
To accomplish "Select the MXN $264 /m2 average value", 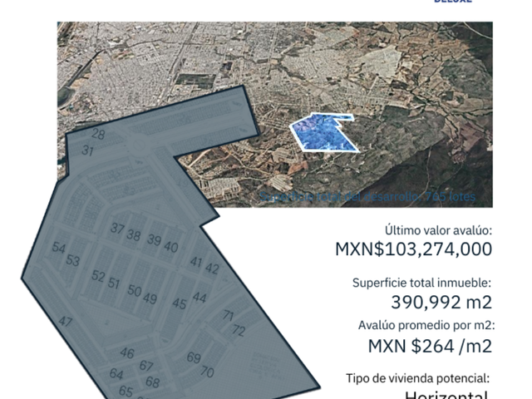I will coord(430,346).
